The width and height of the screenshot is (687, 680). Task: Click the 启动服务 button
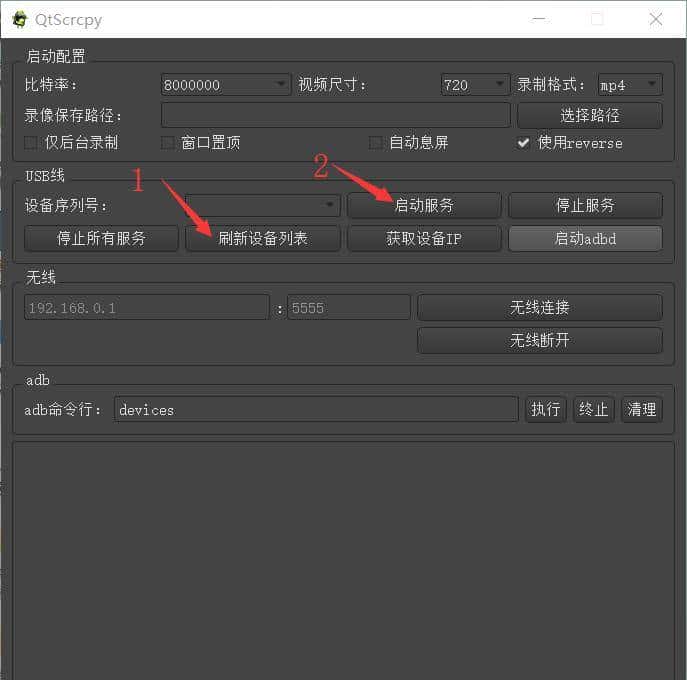coord(424,205)
